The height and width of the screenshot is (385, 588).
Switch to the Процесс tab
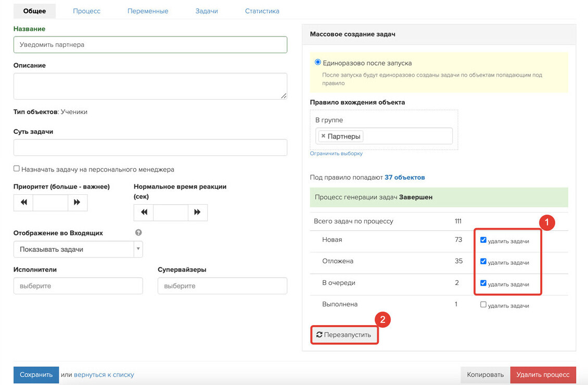click(x=86, y=11)
